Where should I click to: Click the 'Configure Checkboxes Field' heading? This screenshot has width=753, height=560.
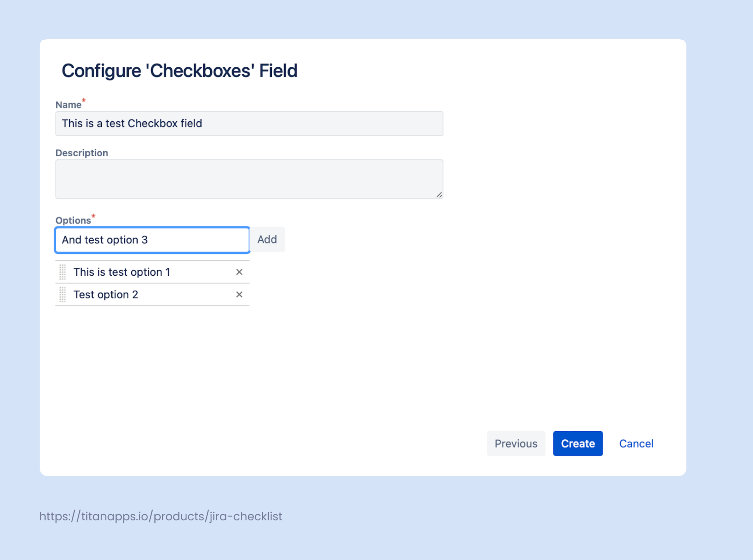click(x=179, y=70)
